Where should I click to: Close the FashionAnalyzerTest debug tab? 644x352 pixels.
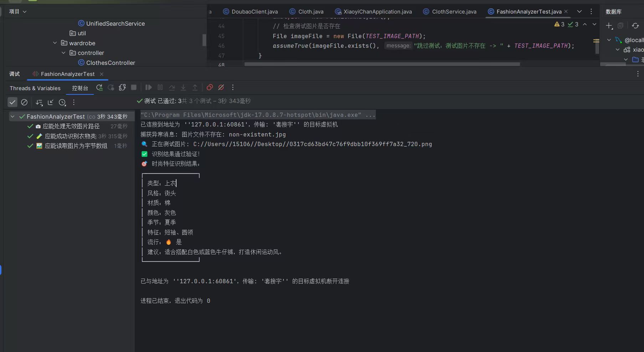pyautogui.click(x=102, y=74)
